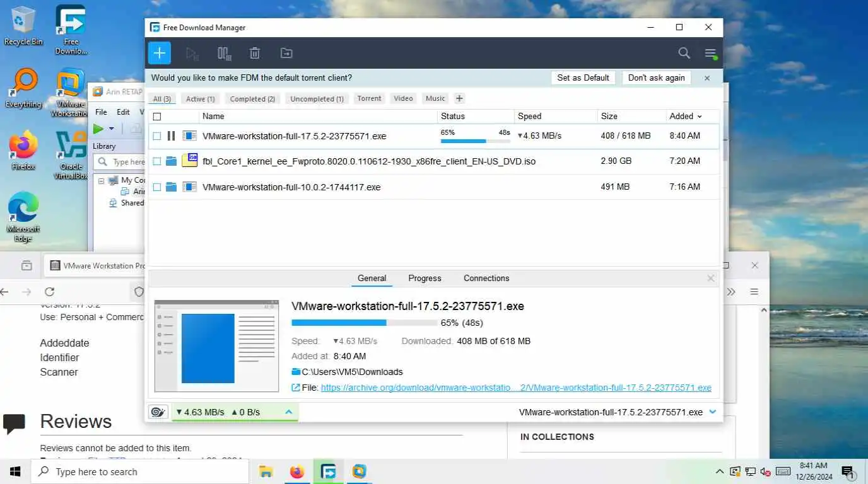Click the muted volume tray icon
Image resolution: width=868 pixels, height=484 pixels.
(x=765, y=471)
